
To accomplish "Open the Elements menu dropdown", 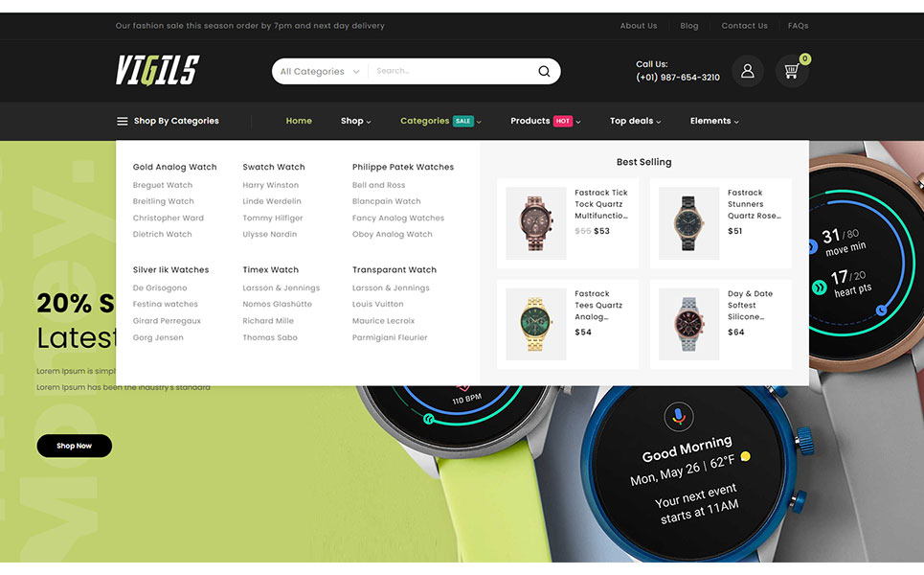I will [714, 122].
